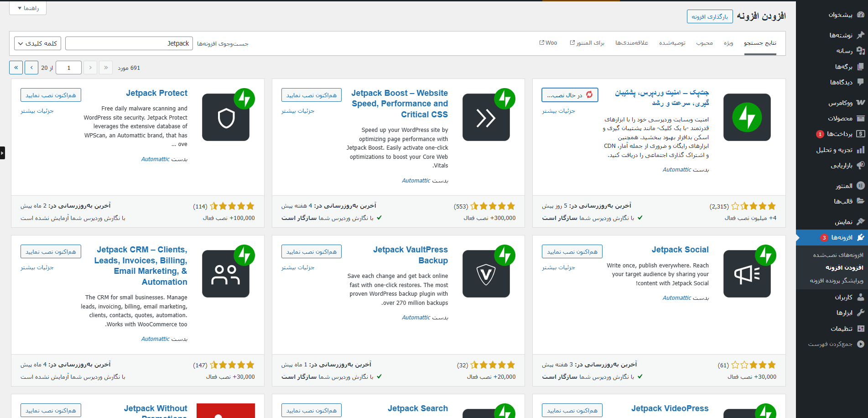Click the Jetpack Protect shield thumbnail
Screen dimensions: 868x418
point(226,117)
